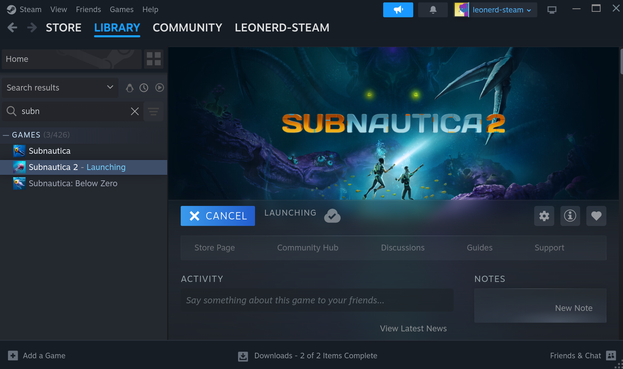Click View Latest News
This screenshot has width=623, height=369.
click(413, 328)
